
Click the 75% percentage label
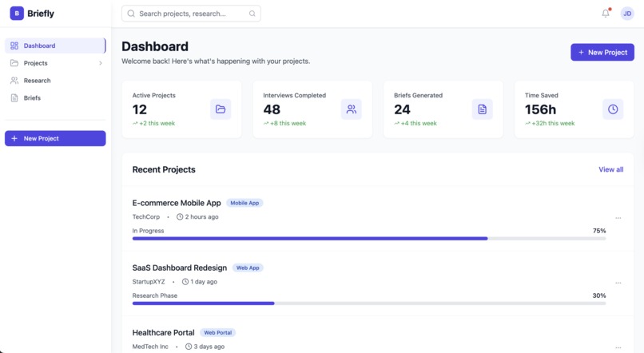[x=599, y=231]
